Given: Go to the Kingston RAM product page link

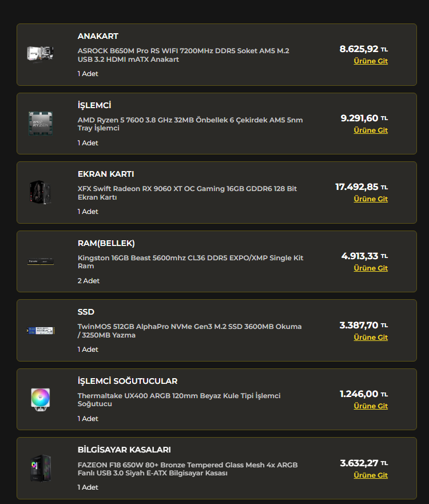Looking at the screenshot, I should [x=371, y=268].
